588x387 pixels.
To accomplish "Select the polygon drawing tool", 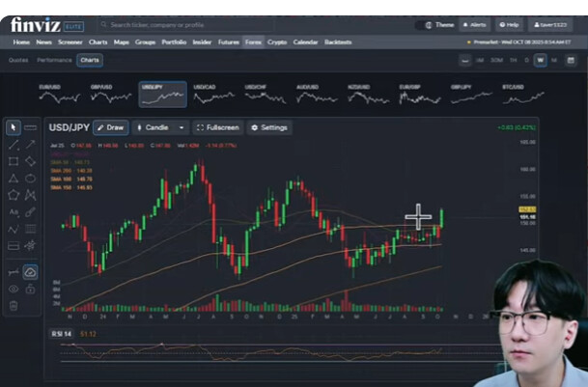I will (x=14, y=195).
